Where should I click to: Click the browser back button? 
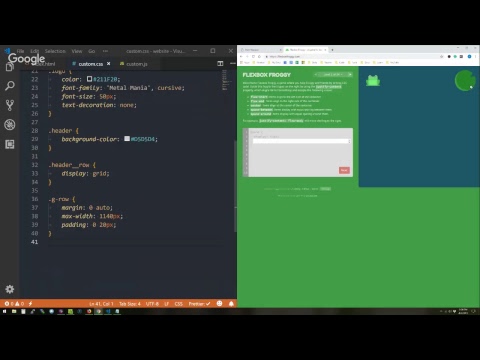pos(241,56)
